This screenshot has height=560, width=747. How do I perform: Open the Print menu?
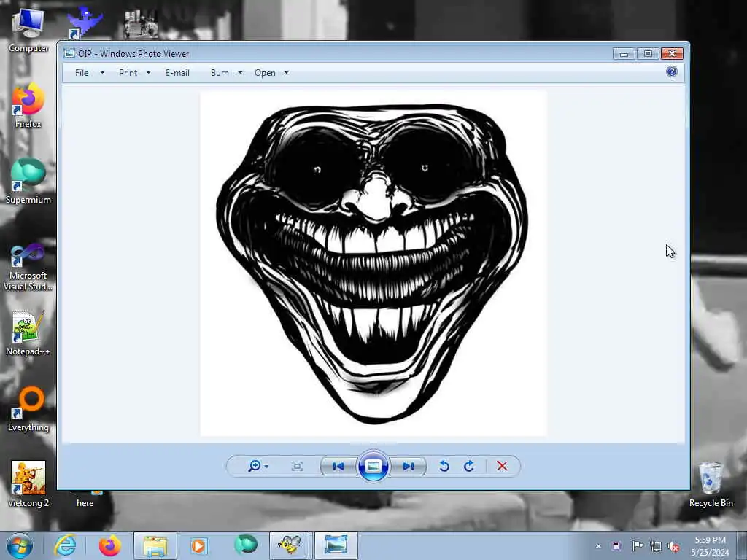[128, 73]
